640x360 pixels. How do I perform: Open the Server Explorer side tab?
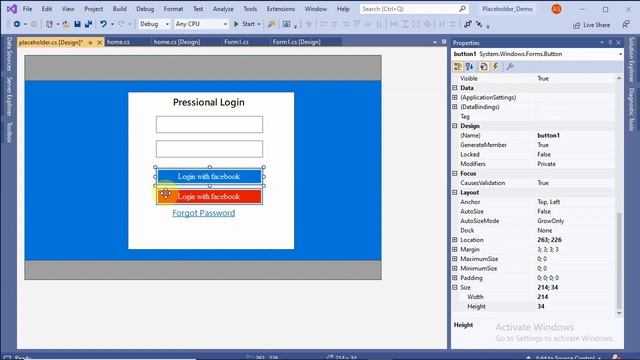(x=9, y=96)
